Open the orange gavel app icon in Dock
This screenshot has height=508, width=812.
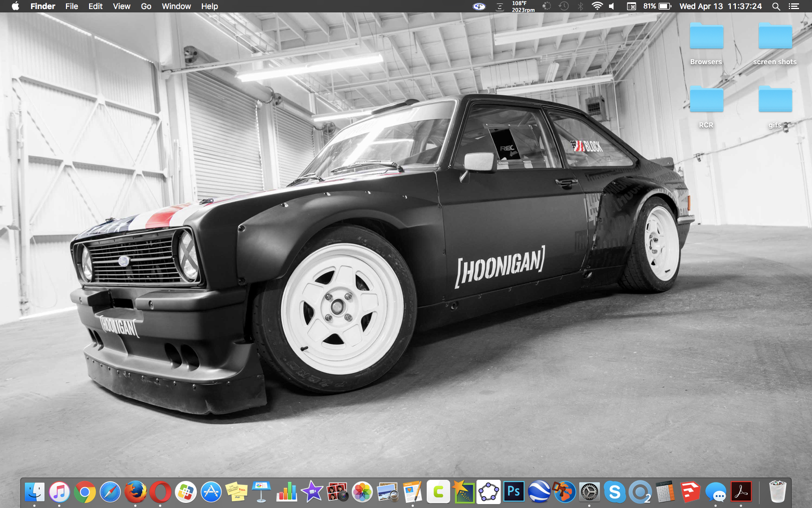564,492
